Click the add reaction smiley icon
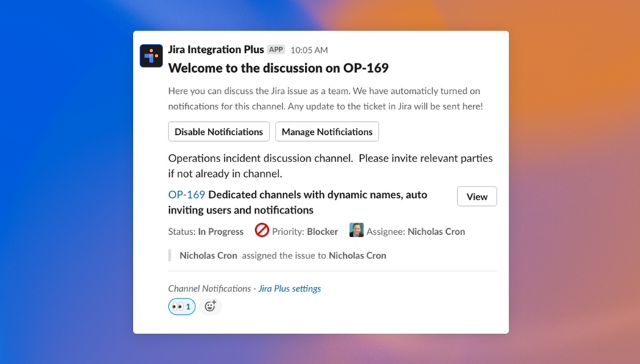This screenshot has width=640, height=364. (210, 306)
